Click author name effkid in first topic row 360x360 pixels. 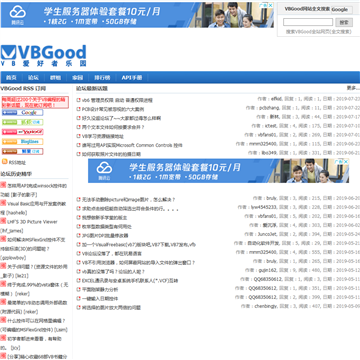tap(277, 99)
